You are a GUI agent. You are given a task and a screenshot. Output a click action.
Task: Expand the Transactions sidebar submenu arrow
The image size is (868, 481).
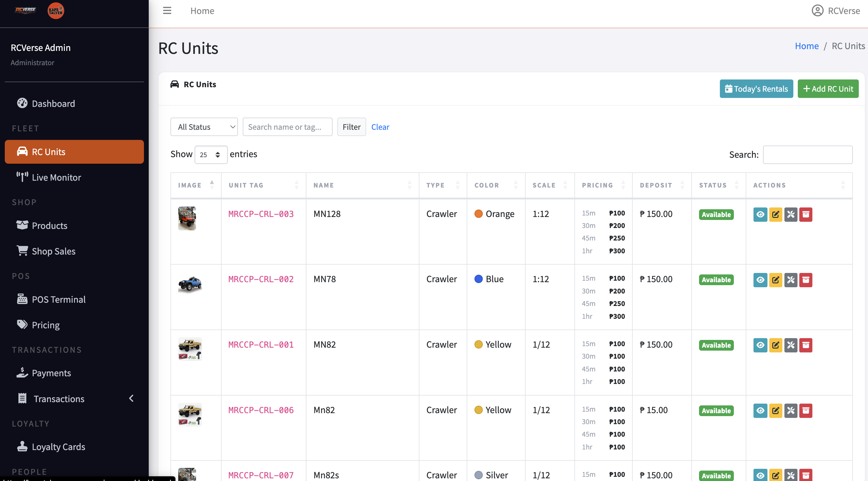click(x=131, y=399)
